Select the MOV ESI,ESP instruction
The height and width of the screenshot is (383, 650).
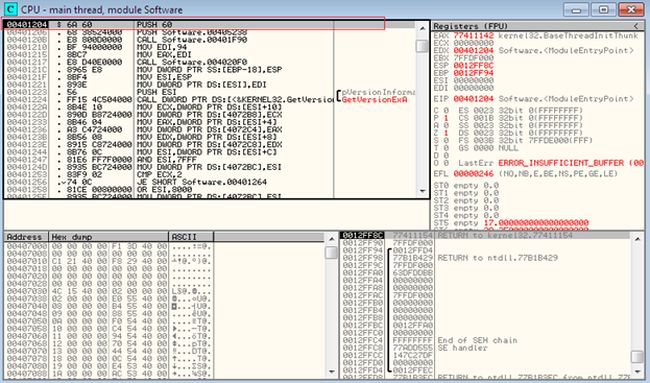(164, 77)
